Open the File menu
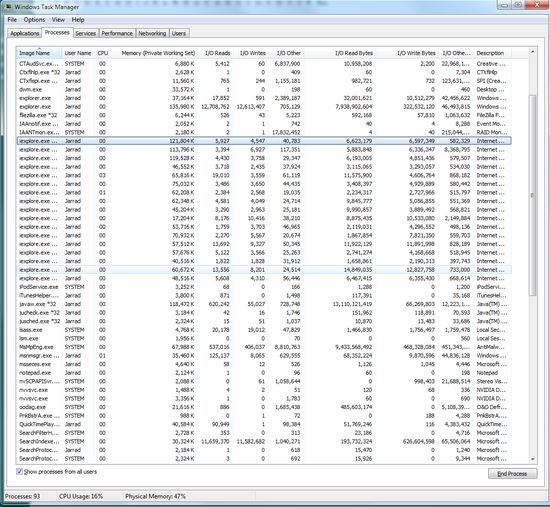 12,20
